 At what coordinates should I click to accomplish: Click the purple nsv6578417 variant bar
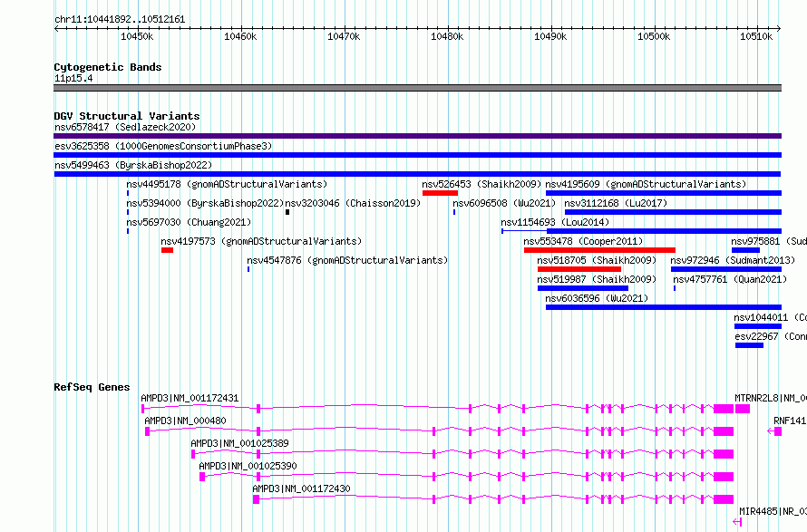pos(417,136)
